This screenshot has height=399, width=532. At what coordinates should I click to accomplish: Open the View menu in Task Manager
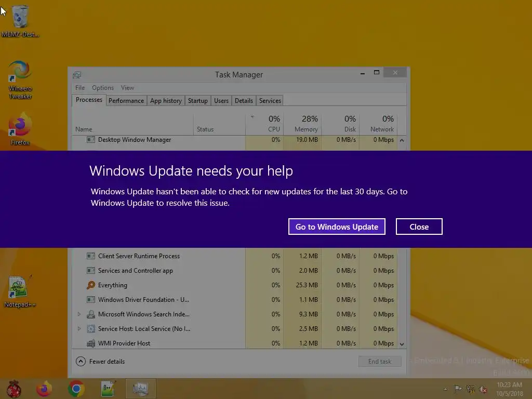[x=127, y=87]
